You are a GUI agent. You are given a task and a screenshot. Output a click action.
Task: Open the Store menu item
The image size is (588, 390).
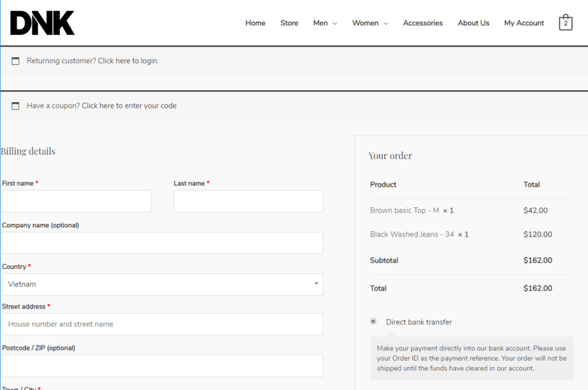click(289, 23)
